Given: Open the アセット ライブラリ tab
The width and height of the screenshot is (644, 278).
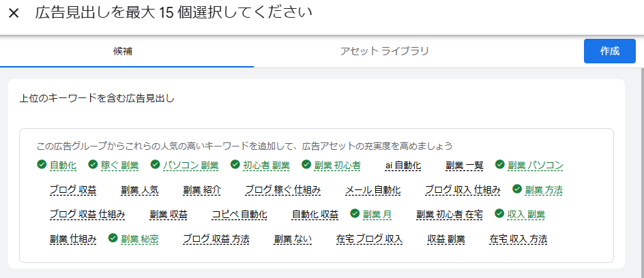Looking at the screenshot, I should 385,51.
